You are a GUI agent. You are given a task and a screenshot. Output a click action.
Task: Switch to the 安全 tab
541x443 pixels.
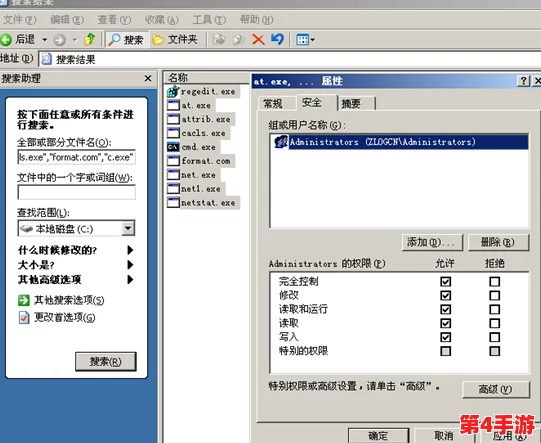tap(316, 102)
